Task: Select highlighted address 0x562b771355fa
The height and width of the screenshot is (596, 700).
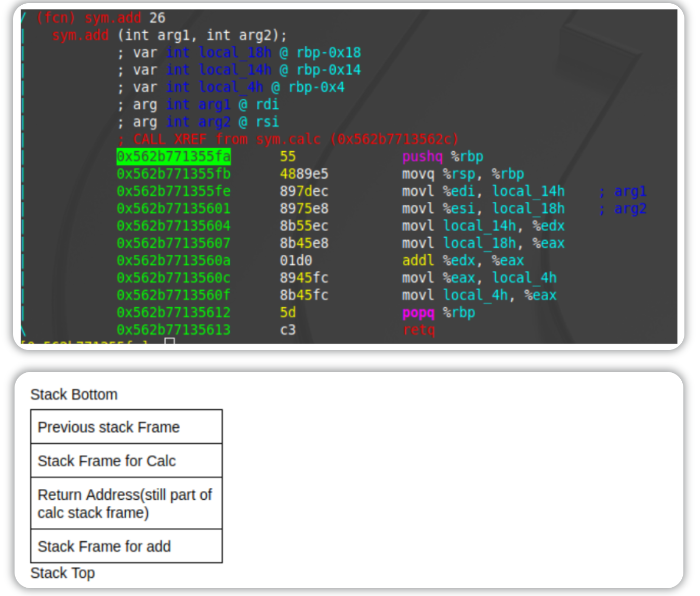Action: (x=174, y=157)
